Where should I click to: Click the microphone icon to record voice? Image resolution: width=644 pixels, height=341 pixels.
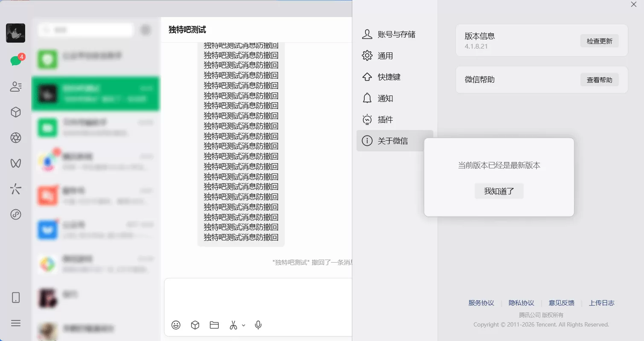click(258, 325)
